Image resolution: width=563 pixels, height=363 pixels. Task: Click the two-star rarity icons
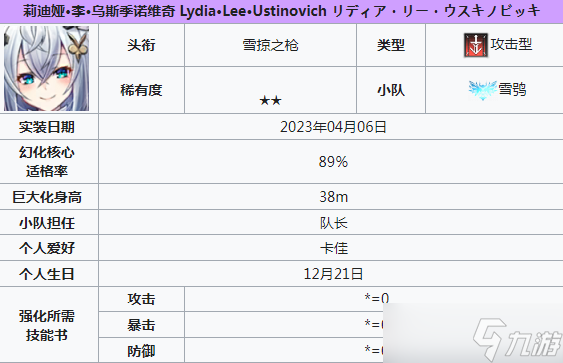(270, 101)
